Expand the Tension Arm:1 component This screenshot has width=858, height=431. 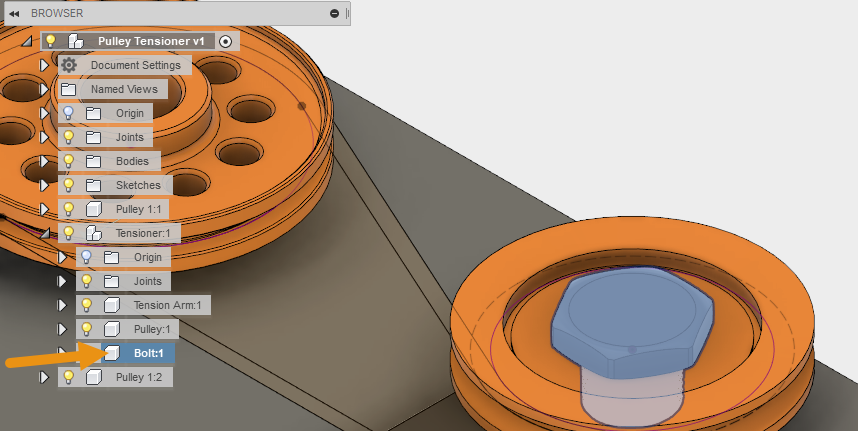click(62, 306)
